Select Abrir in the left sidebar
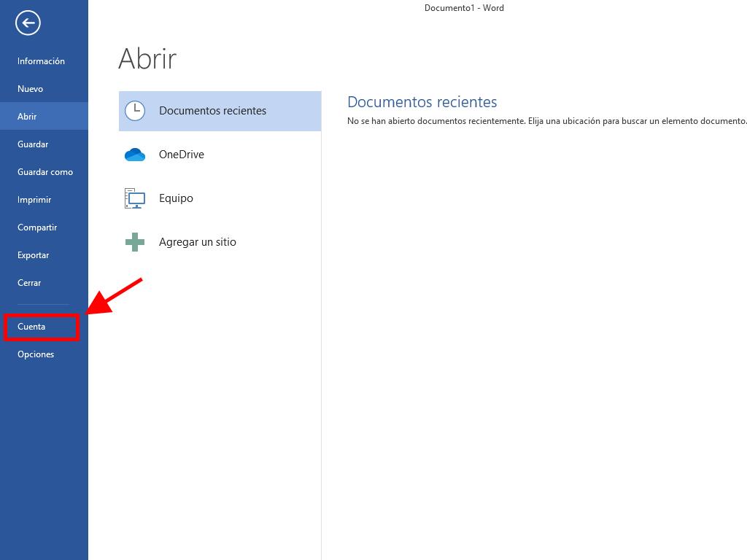 (x=27, y=117)
